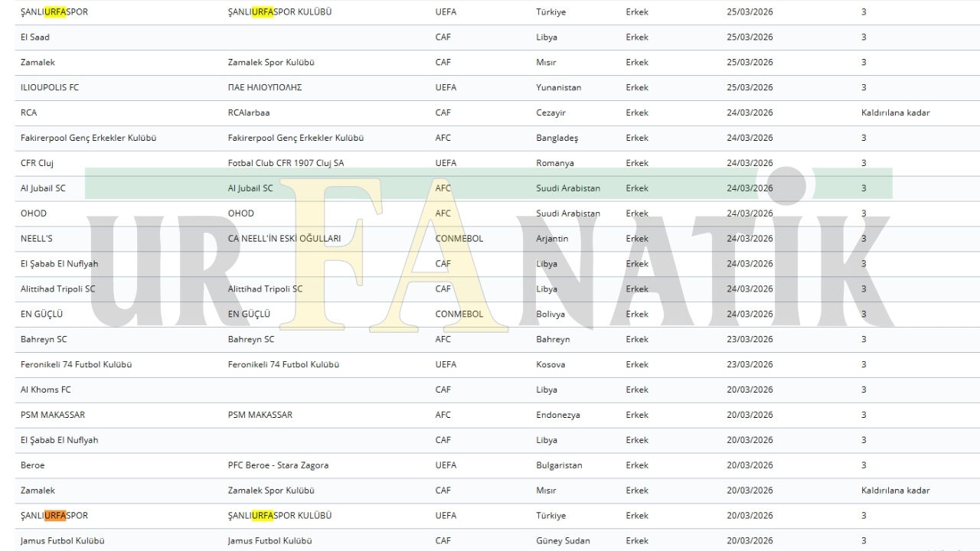Click CA NEELL'İN ESKİ OĞULLARI cell
Screen dimensions: 980x551
click(285, 239)
